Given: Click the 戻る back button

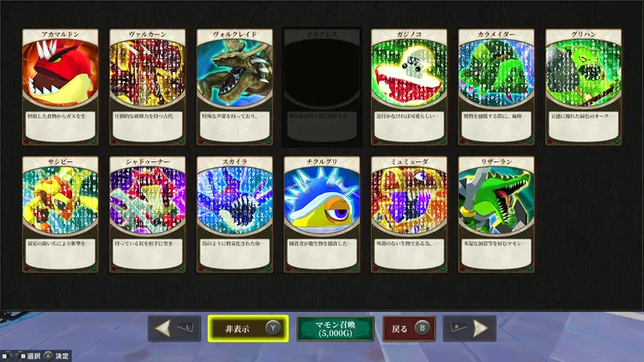Looking at the screenshot, I should point(409,329).
